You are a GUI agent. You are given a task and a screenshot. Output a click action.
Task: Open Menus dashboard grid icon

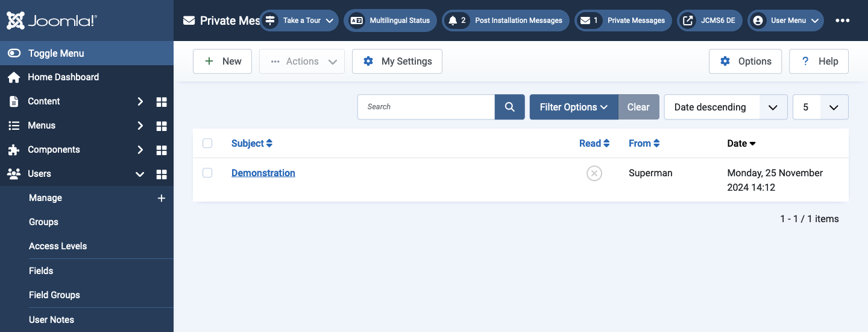(162, 126)
